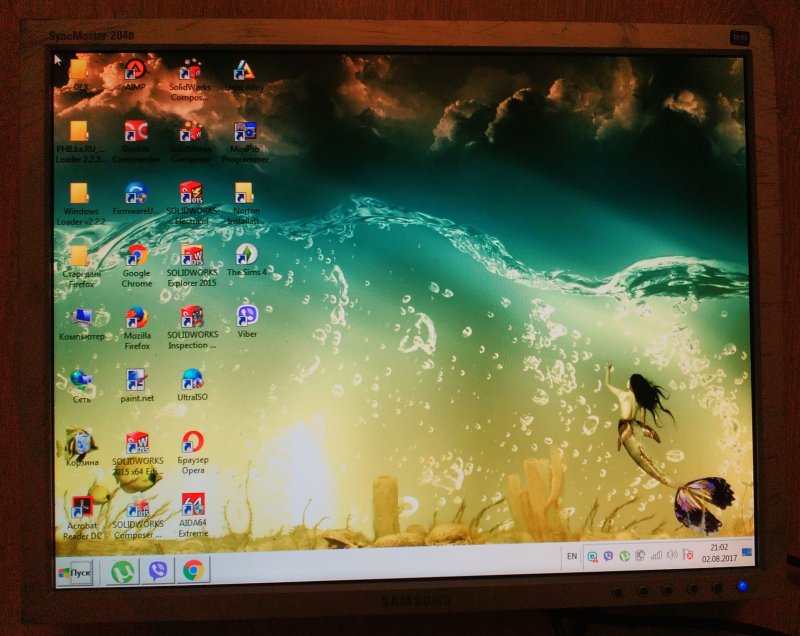Image resolution: width=800 pixels, height=636 pixels.
Task: Launch The Sims 4 shortcut
Action: [247, 256]
